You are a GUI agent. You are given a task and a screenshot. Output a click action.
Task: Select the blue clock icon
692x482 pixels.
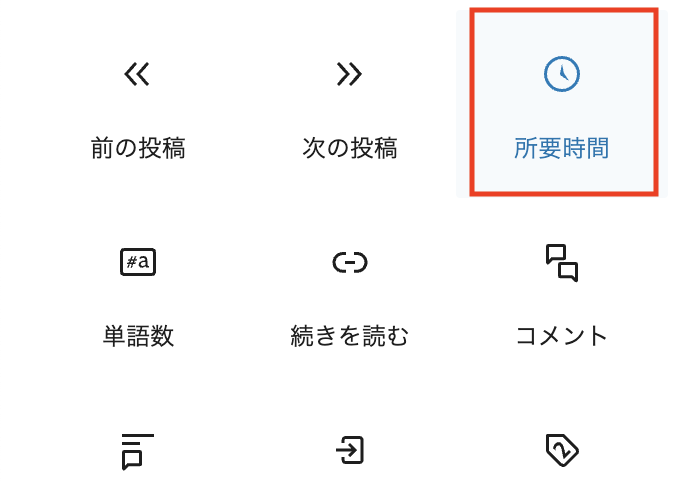[x=561, y=74]
